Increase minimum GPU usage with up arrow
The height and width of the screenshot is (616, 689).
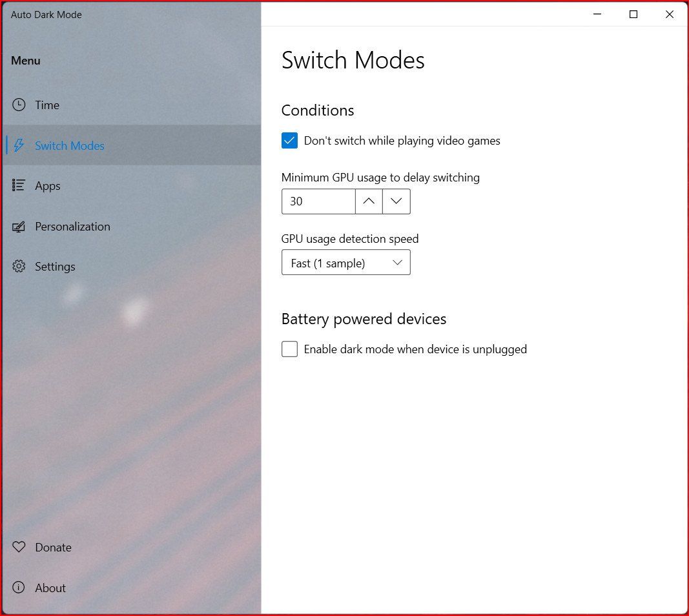click(369, 201)
